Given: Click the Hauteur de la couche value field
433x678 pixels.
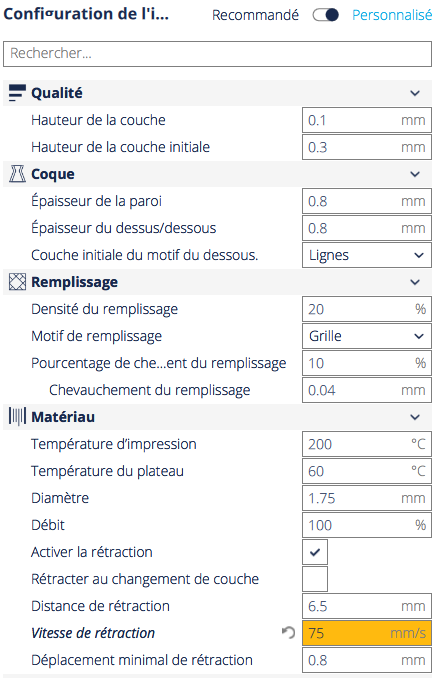Looking at the screenshot, I should [x=367, y=120].
